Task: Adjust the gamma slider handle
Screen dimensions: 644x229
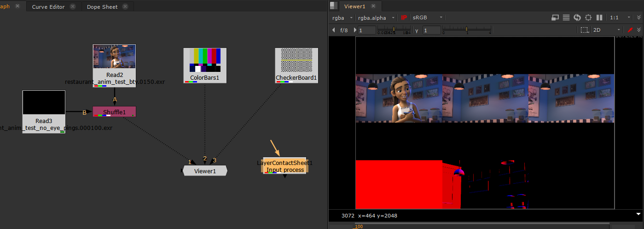Action: pyautogui.click(x=466, y=29)
